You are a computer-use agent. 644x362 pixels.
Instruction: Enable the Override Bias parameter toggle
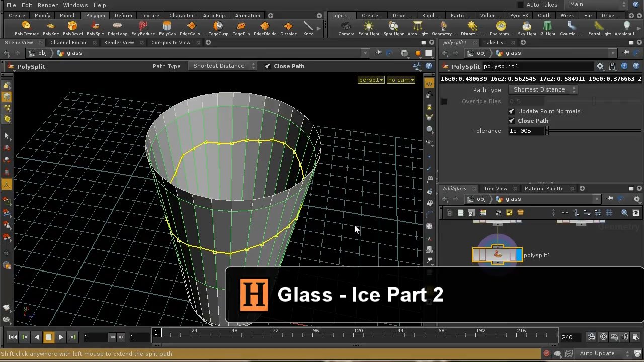[443, 101]
